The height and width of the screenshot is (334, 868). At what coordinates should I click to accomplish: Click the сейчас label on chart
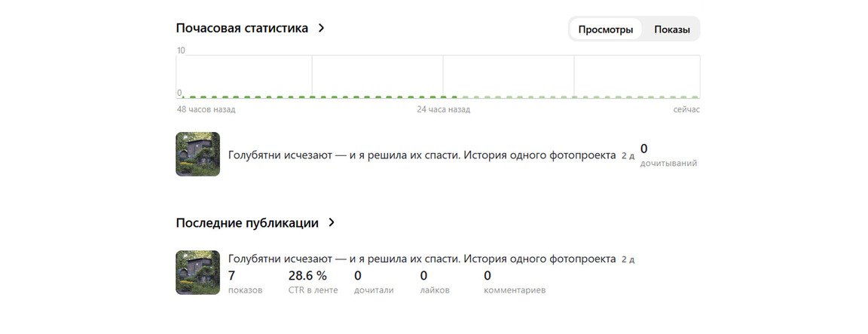[x=686, y=109]
